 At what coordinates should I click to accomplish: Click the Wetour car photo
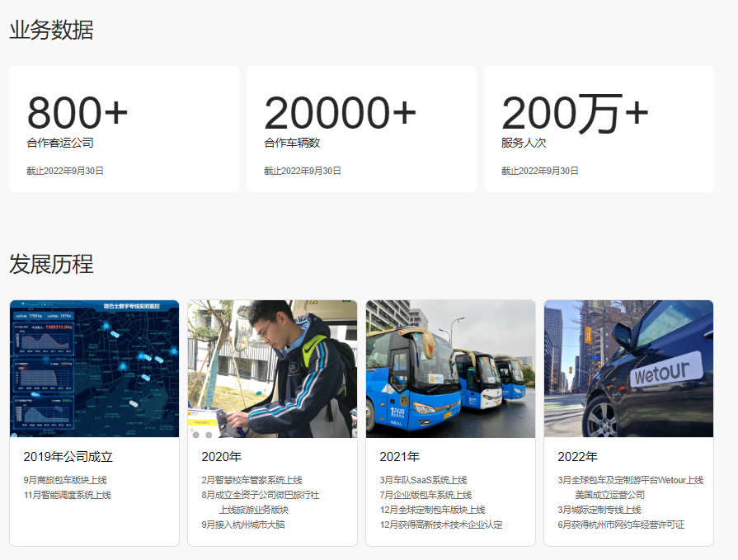coord(628,369)
